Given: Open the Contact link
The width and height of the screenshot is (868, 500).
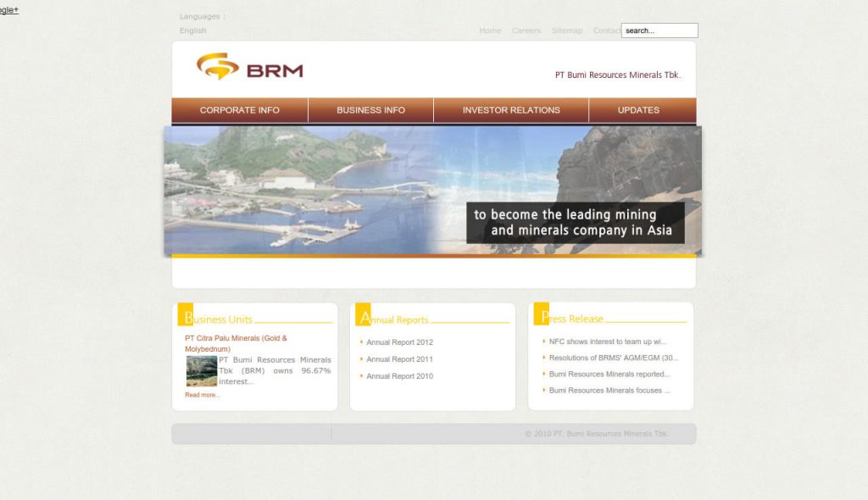Looking at the screenshot, I should [607, 31].
